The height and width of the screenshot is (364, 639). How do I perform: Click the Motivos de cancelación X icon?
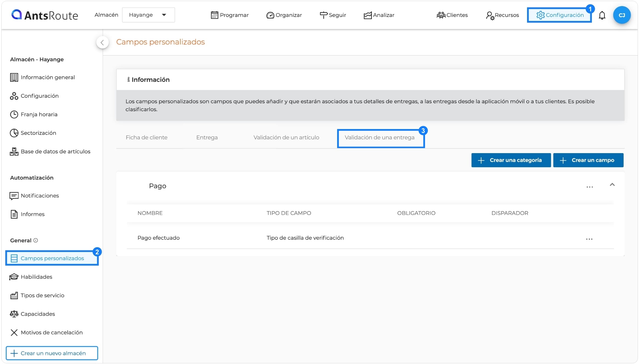[x=14, y=332]
